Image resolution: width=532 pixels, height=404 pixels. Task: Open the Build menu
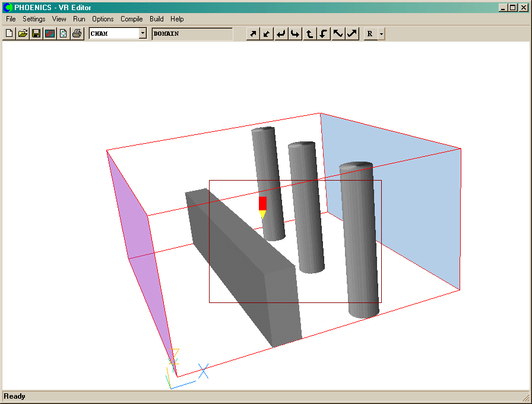[157, 19]
